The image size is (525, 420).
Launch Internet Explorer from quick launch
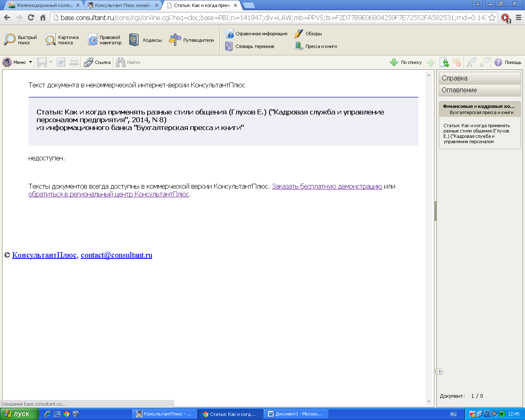(47, 414)
